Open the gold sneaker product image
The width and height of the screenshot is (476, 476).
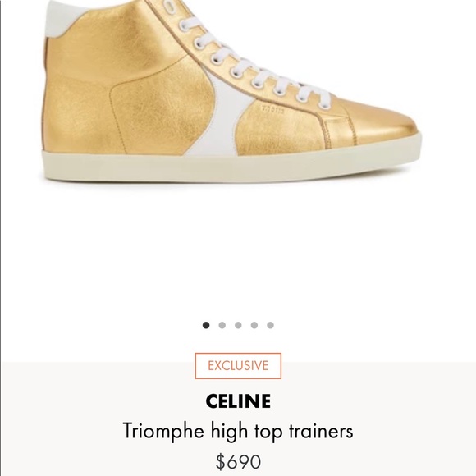[231, 91]
